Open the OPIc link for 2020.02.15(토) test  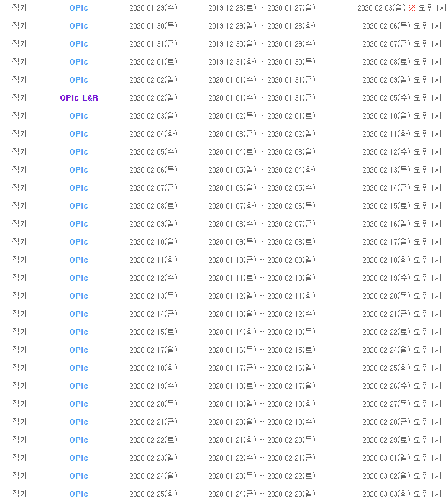(79, 332)
